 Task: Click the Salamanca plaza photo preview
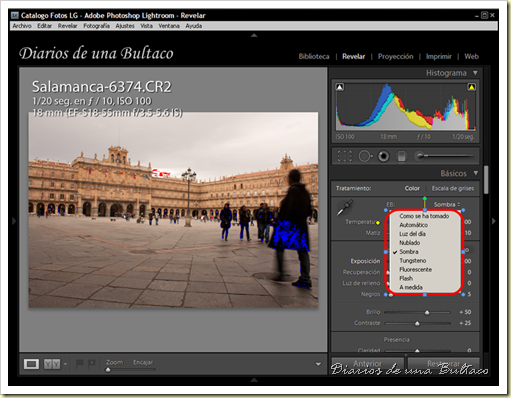[x=173, y=210]
